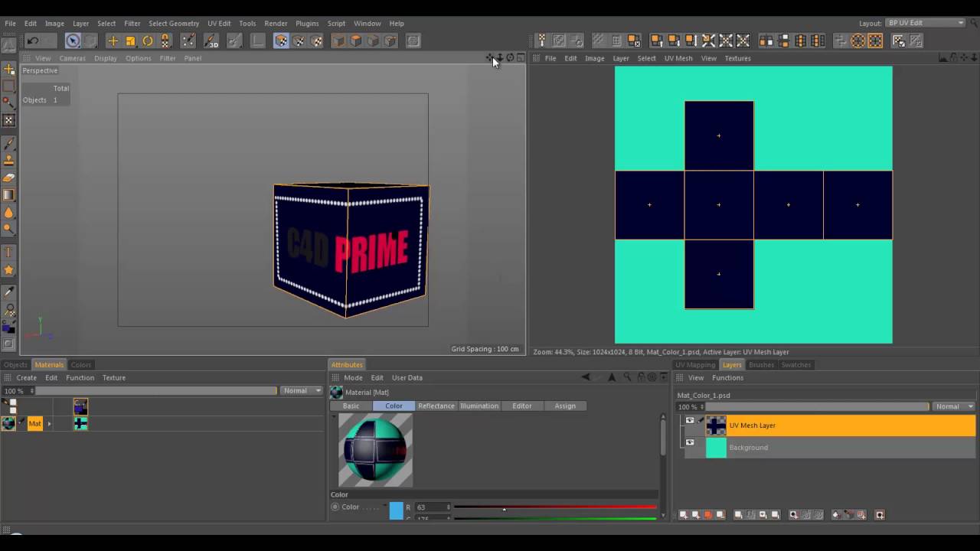Image resolution: width=980 pixels, height=551 pixels.
Task: Toggle brush edit icon on UV Mesh Layer
Action: point(700,421)
